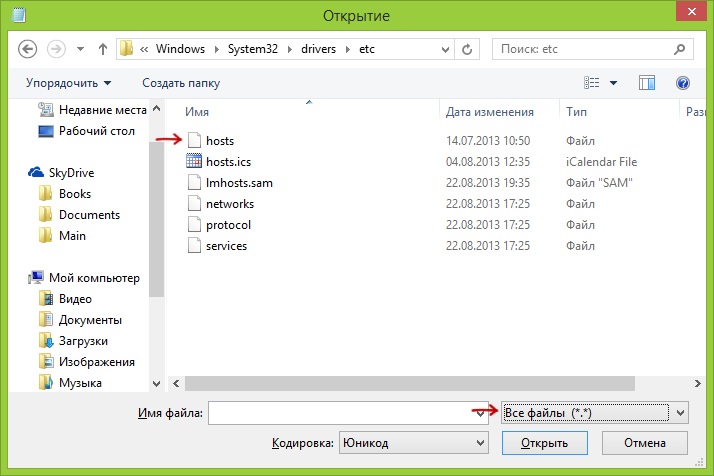Refresh the etc folder listing

click(468, 48)
